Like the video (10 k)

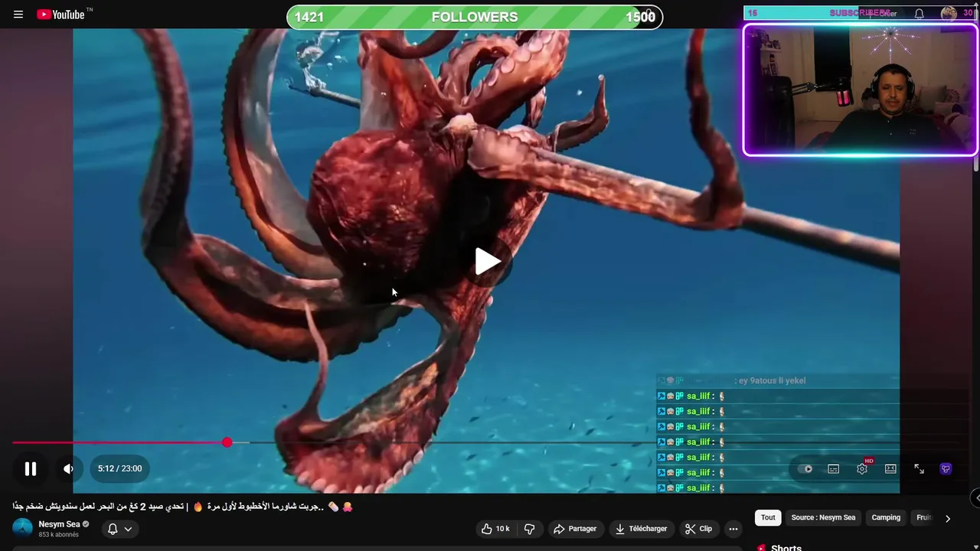pos(495,529)
